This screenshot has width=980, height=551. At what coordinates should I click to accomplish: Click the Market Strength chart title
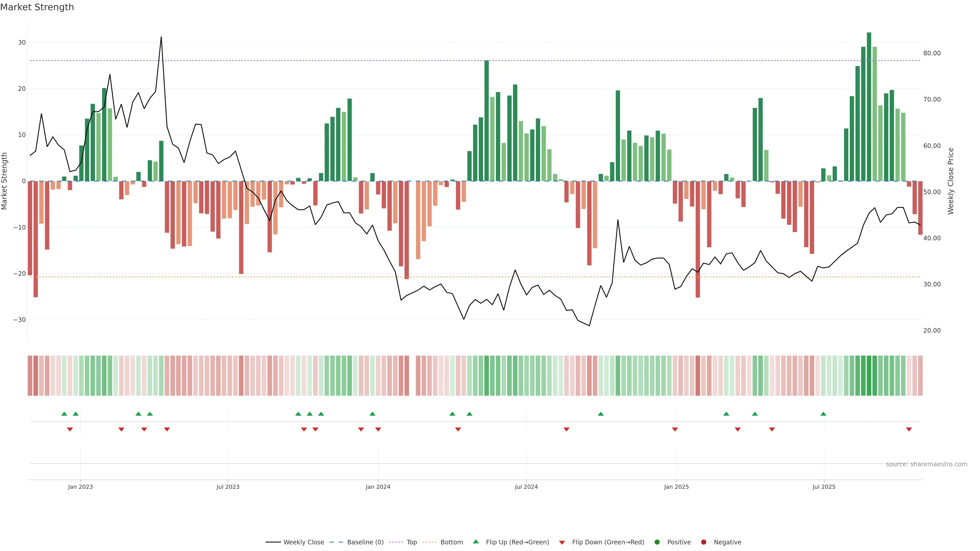coord(37,7)
